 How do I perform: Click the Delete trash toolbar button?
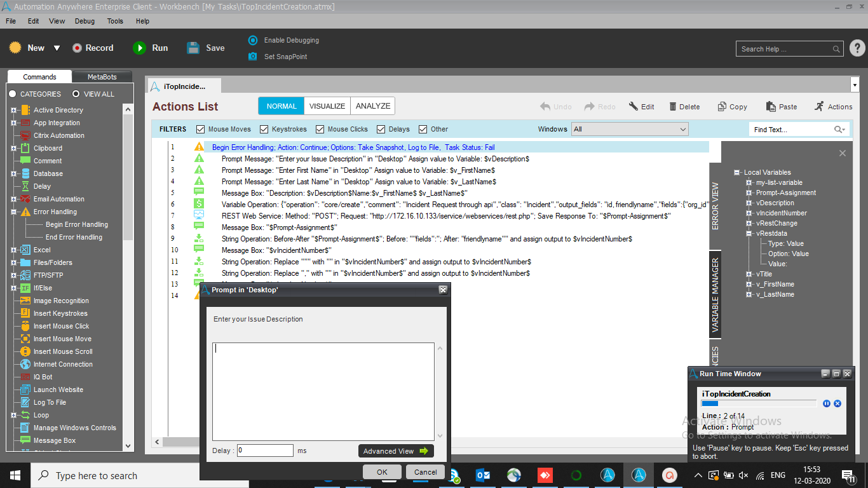point(684,107)
